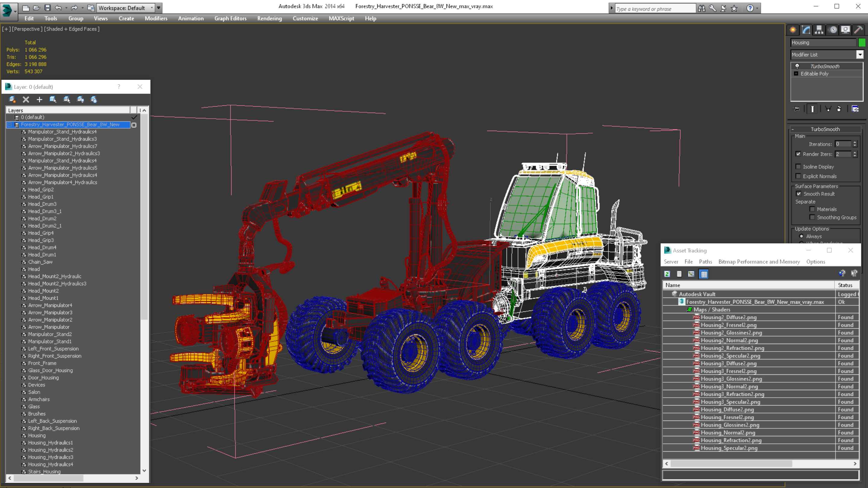The width and height of the screenshot is (868, 488).
Task: Open the Modifier List dropdown
Action: (860, 55)
